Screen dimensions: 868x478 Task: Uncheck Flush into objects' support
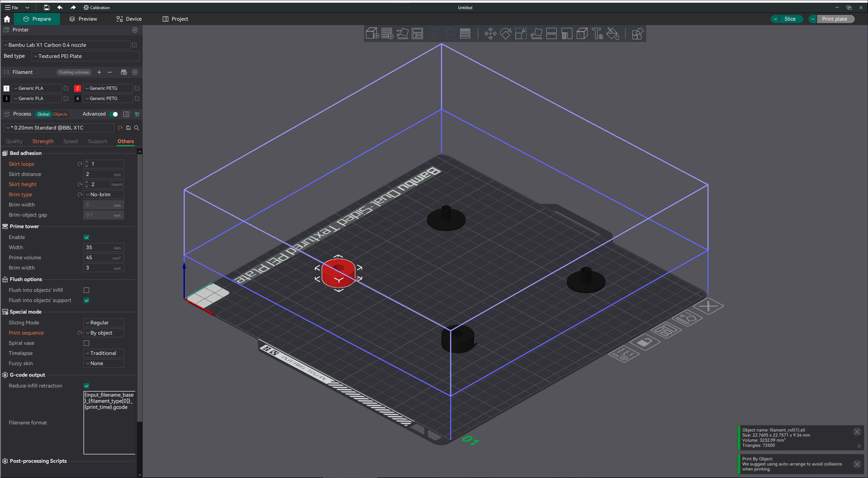click(86, 300)
